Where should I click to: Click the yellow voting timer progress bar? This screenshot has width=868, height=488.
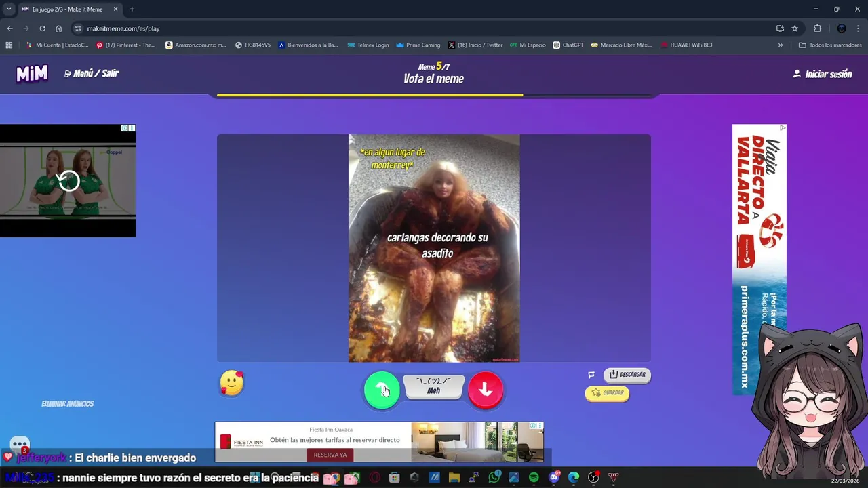[370, 95]
